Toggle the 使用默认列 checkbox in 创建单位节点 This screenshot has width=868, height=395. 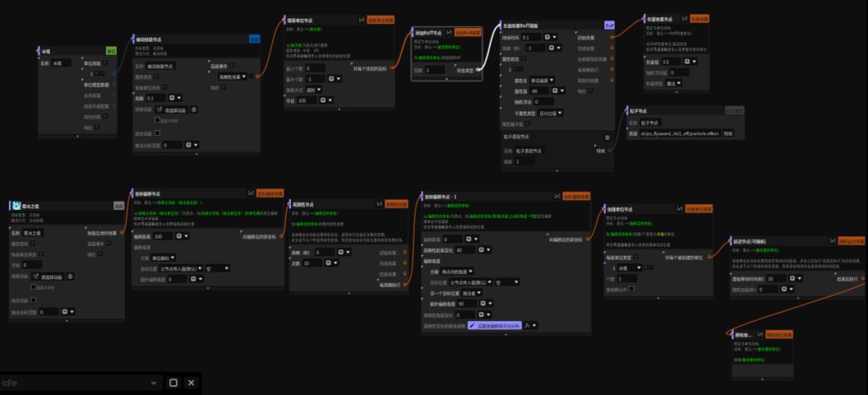click(x=632, y=289)
